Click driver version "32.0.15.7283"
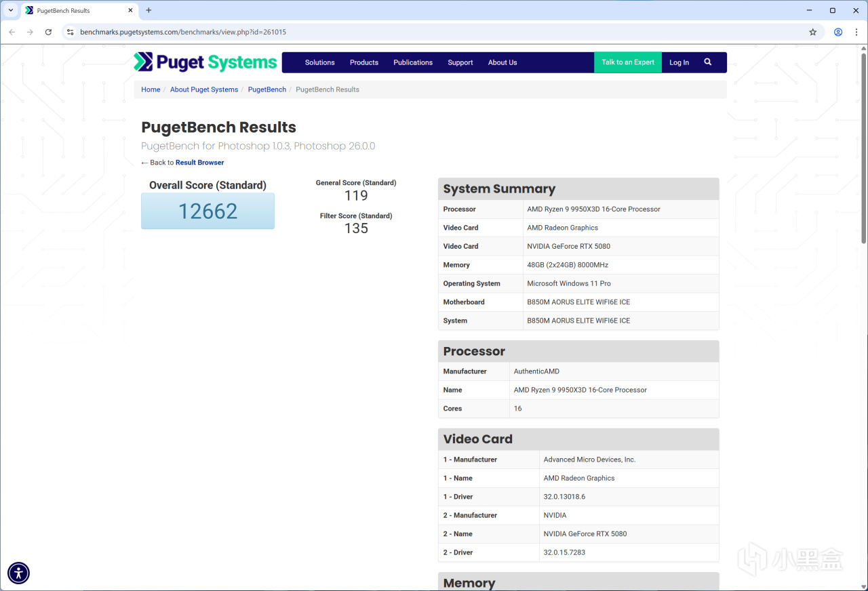Screen dimensions: 868x591 click(564, 552)
